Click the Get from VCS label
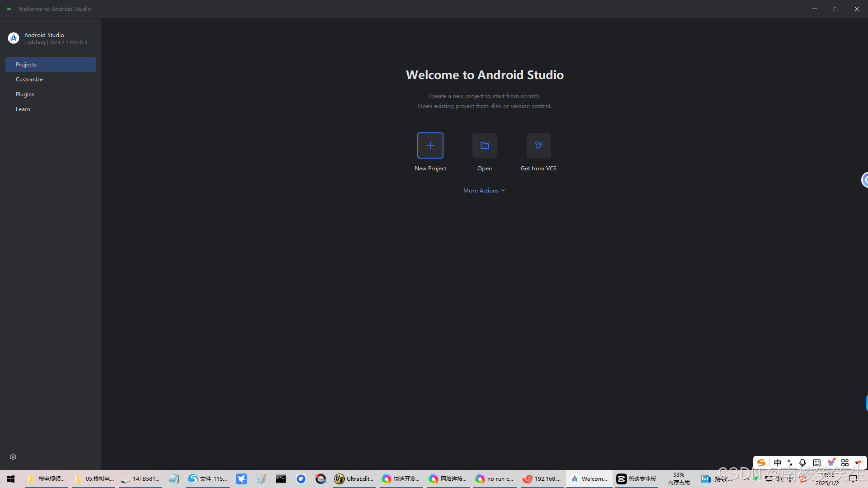Viewport: 868px width, 488px height. [x=538, y=169]
